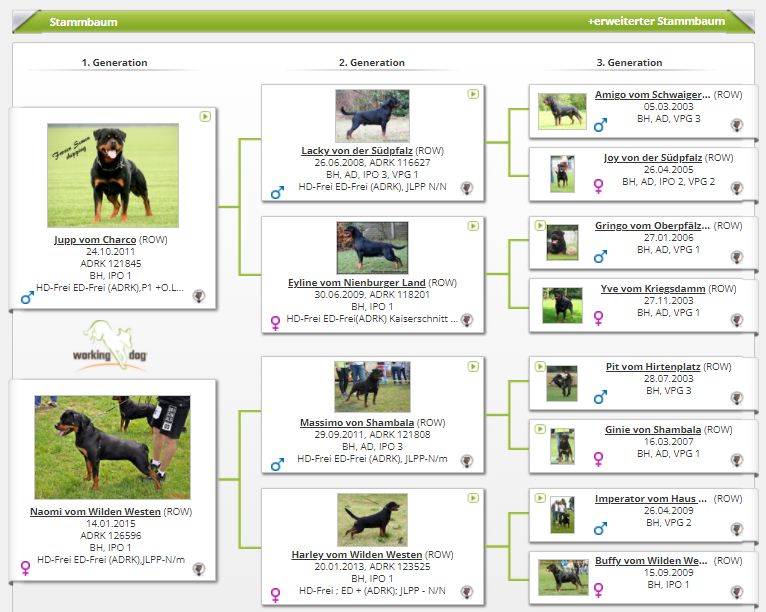
Task: Click the Massimo von Shambala dog photo
Action: pyautogui.click(x=372, y=387)
